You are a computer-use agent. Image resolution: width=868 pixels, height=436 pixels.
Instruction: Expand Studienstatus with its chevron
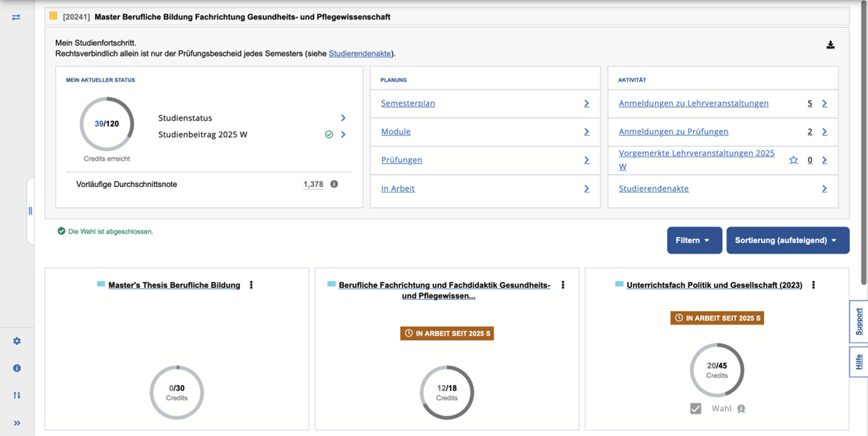343,118
